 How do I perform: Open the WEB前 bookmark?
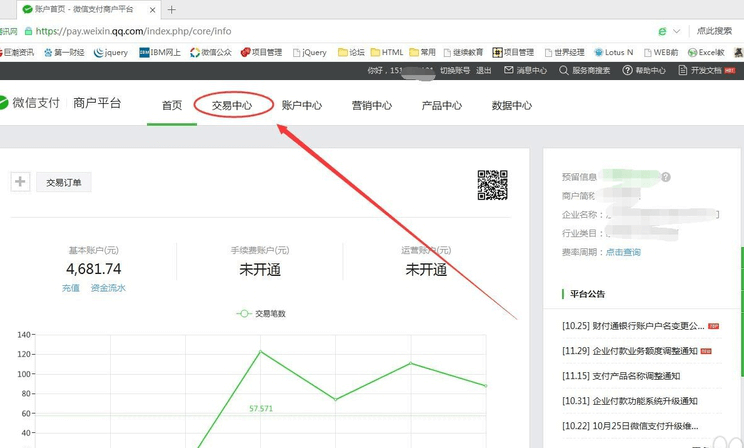(661, 52)
